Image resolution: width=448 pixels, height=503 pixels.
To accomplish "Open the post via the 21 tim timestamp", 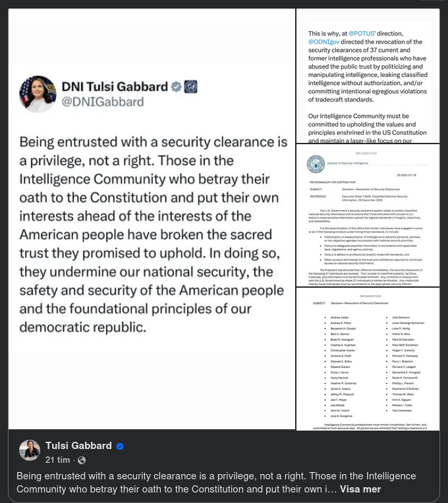I will (58, 460).
